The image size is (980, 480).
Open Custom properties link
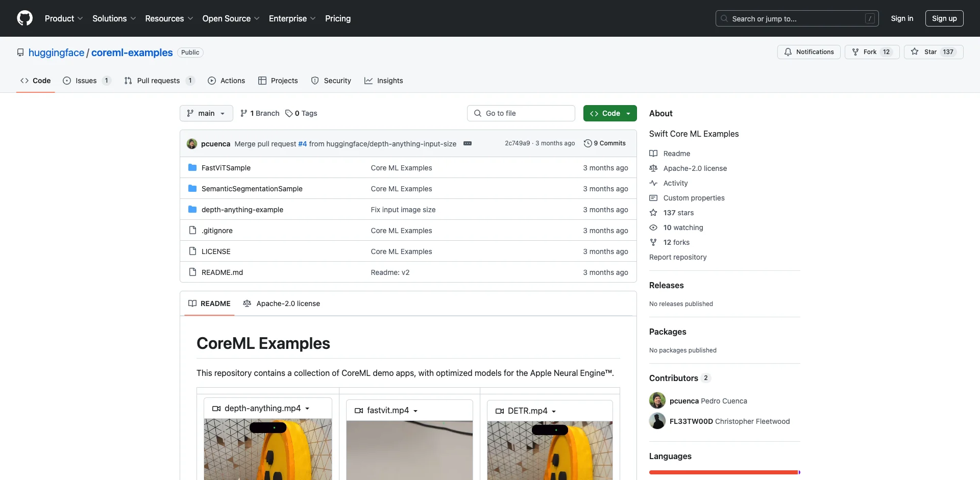(687, 198)
